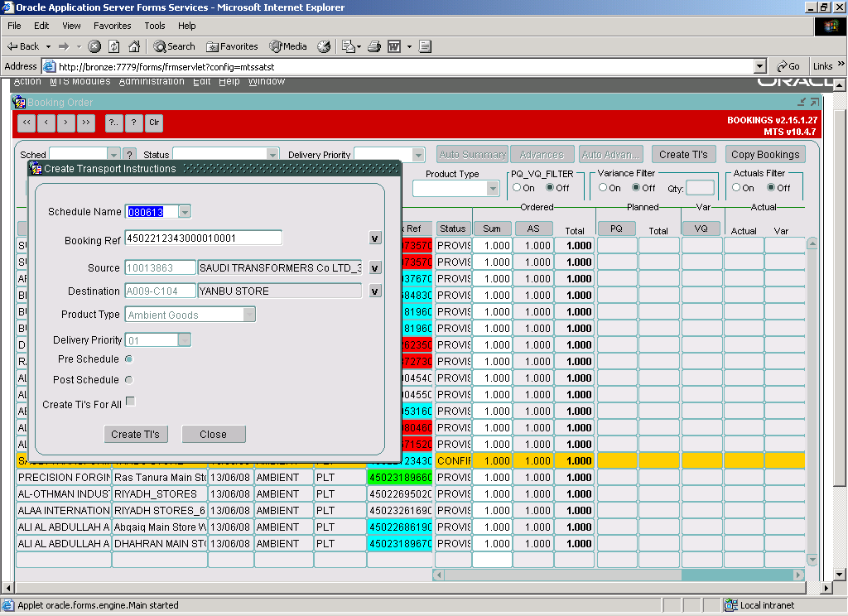Open the History icon in toolbar

(324, 46)
